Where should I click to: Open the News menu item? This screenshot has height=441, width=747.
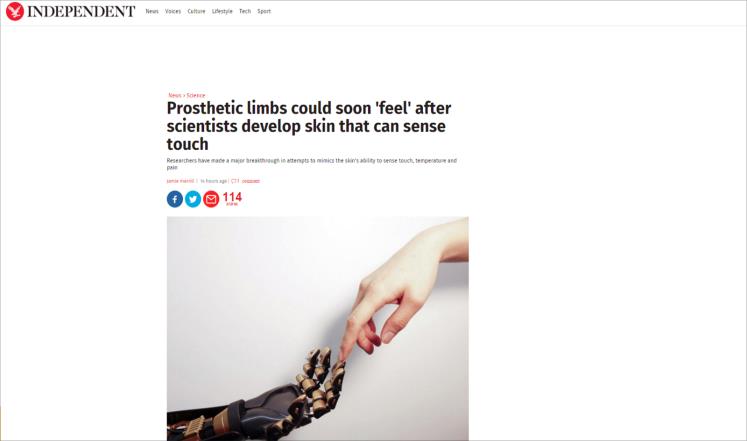point(152,11)
